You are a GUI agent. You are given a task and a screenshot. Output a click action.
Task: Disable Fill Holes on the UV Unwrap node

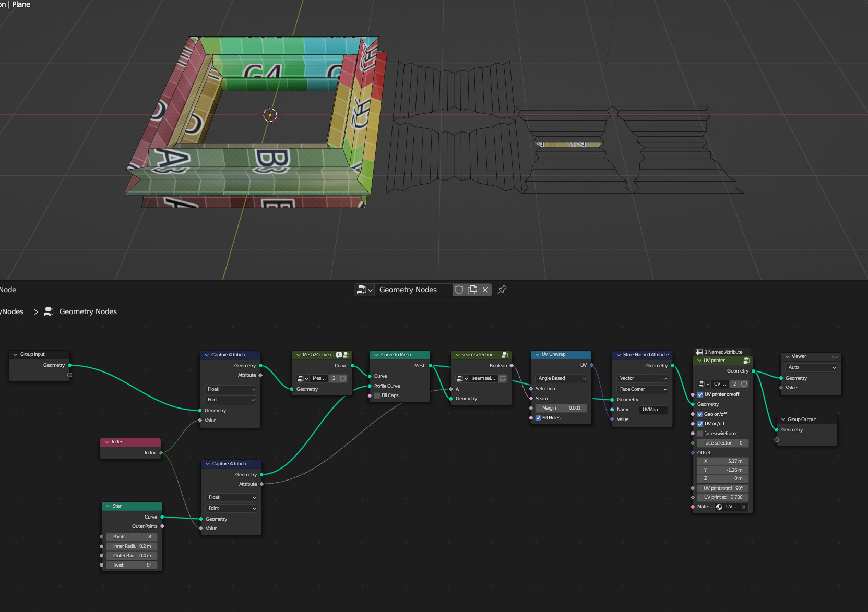(x=538, y=417)
